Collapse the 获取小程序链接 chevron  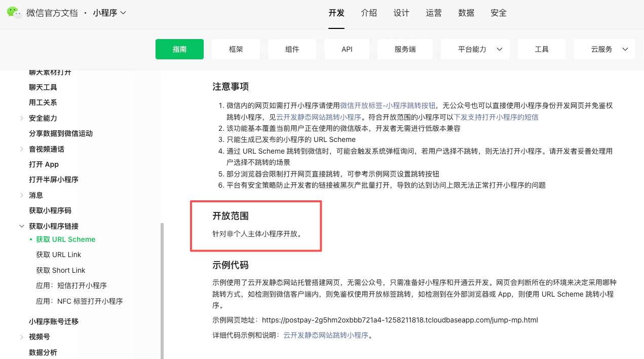[x=22, y=226]
